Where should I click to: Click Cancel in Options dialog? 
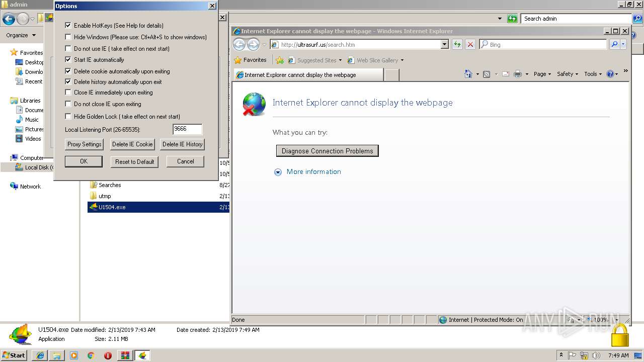(185, 161)
